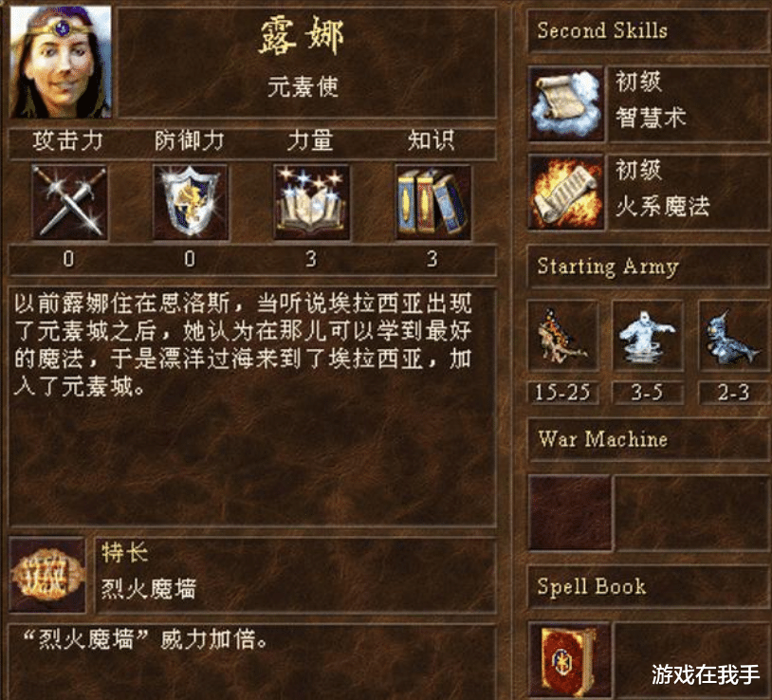Open the 火系魔法 fire magic skill icon
This screenshot has width=772, height=700.
565,192
